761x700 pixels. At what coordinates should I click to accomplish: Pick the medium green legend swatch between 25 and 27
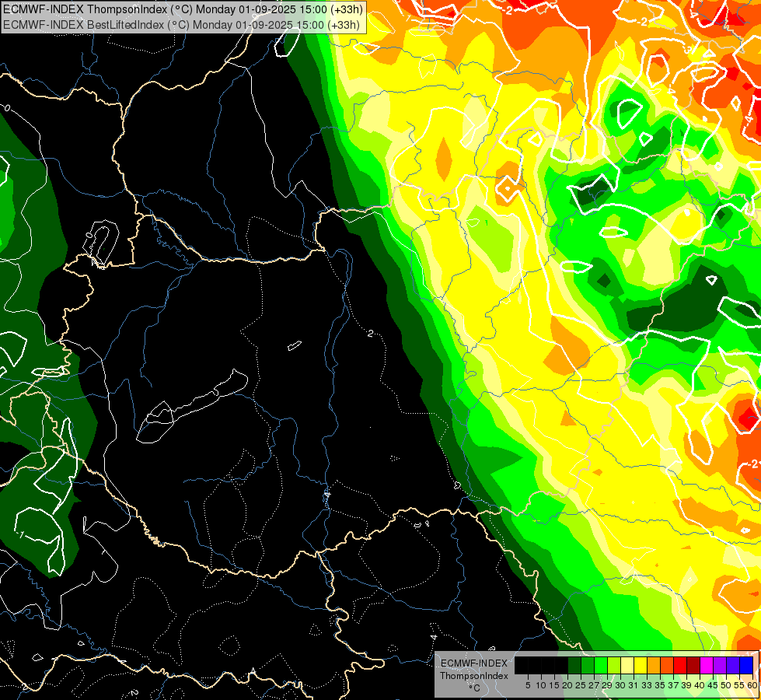[588, 665]
